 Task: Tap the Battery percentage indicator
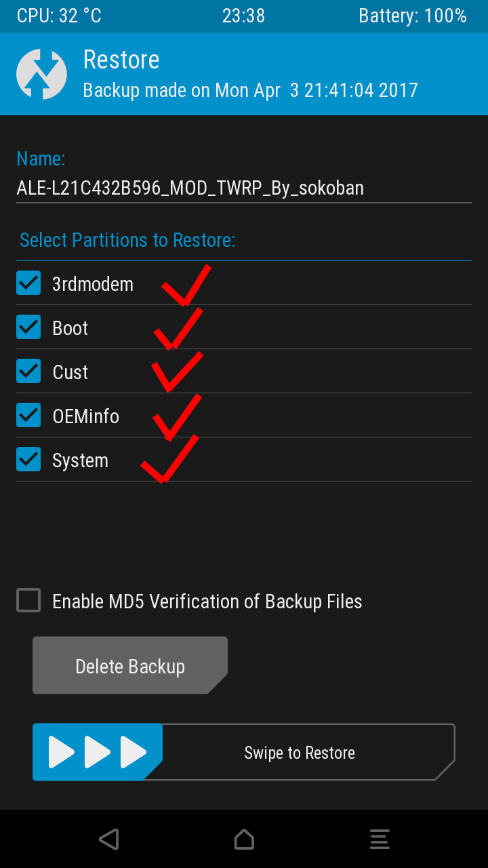point(412,16)
